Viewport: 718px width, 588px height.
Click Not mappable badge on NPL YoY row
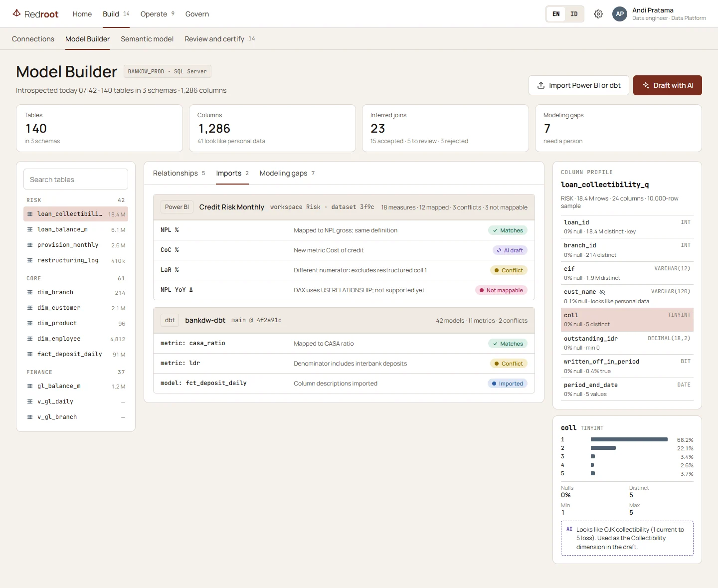tap(501, 290)
